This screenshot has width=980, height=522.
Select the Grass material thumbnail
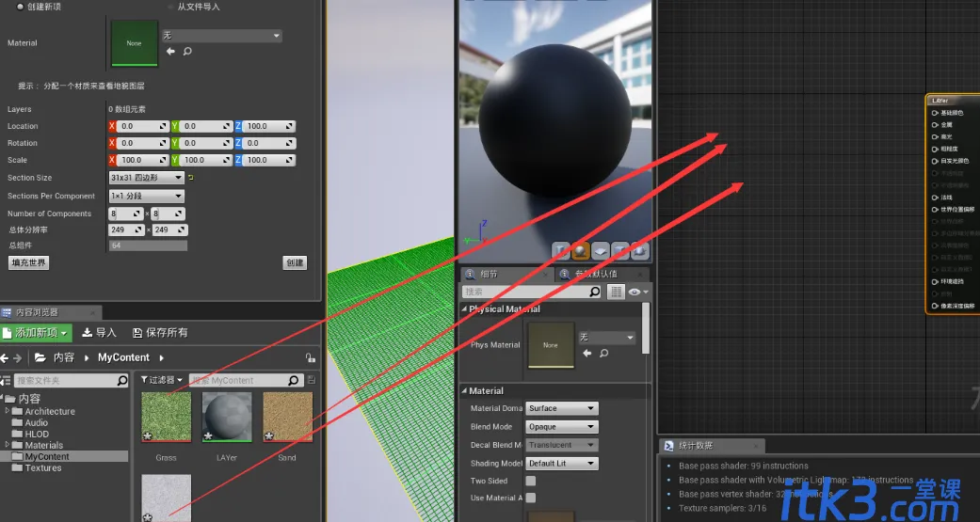[x=167, y=417]
